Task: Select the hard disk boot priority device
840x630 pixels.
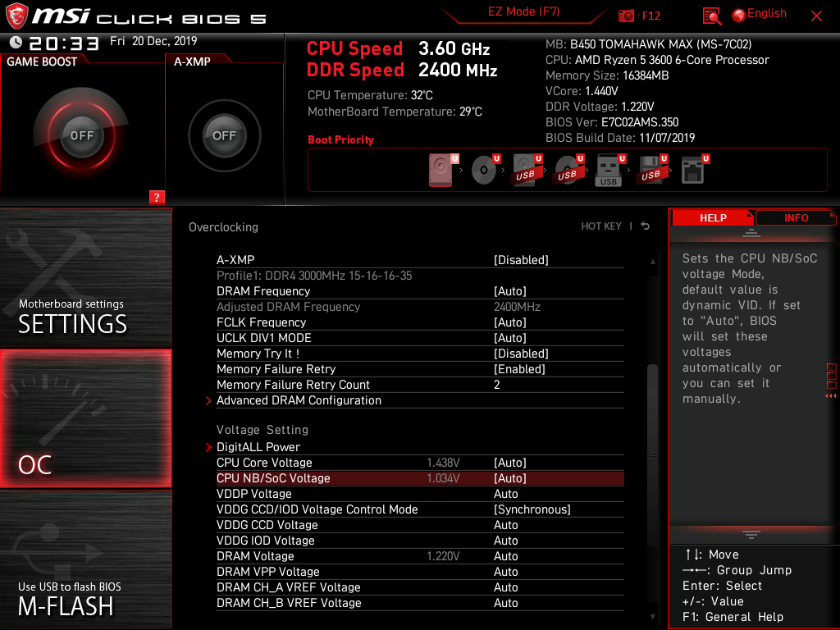Action: pyautogui.click(x=441, y=170)
